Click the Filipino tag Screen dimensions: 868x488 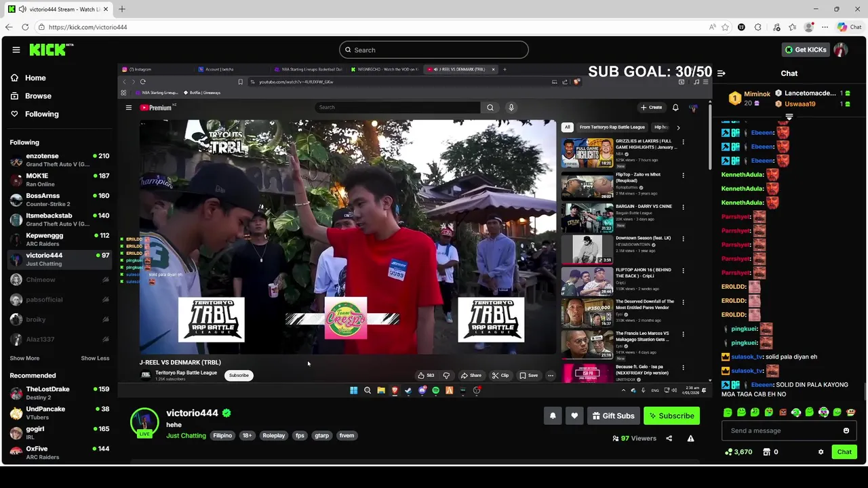tap(222, 436)
